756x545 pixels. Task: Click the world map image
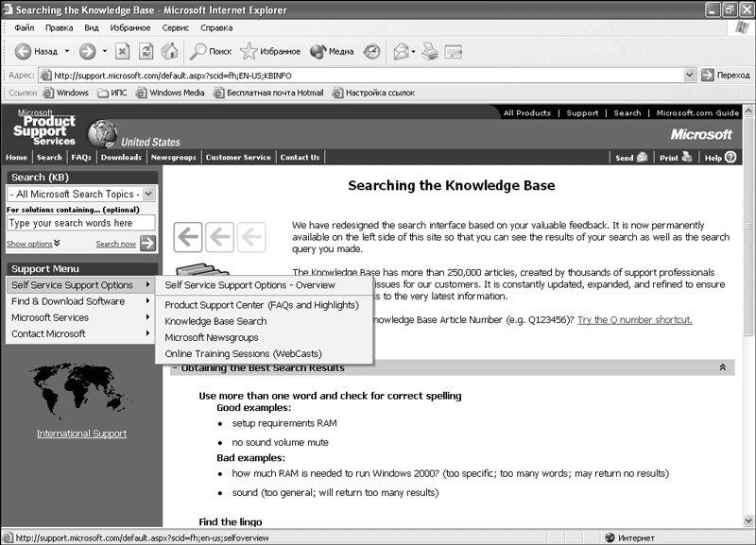(x=79, y=390)
